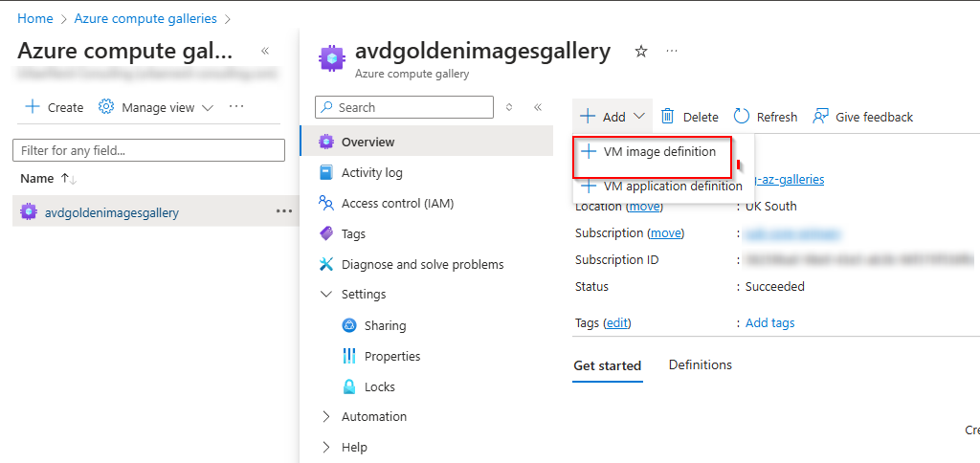This screenshot has height=463, width=980.
Task: Open the Tags sidebar item
Action: coord(353,234)
